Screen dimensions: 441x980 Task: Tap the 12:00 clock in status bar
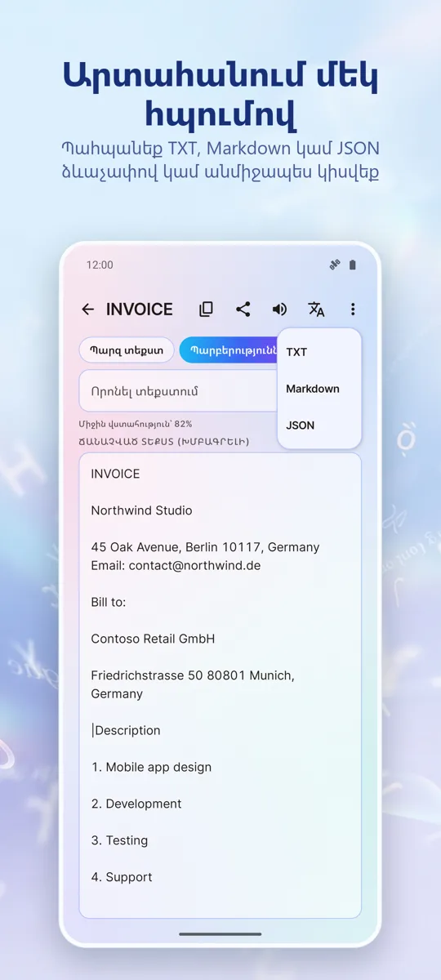click(x=100, y=265)
